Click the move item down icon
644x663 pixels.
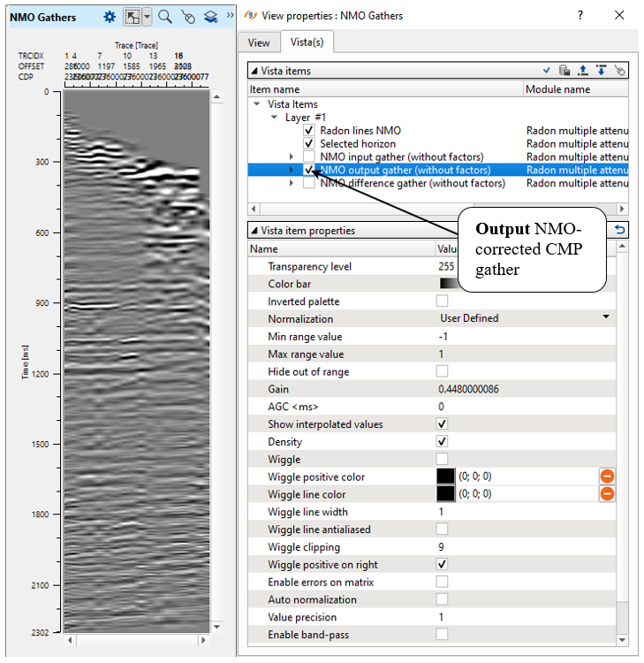[602, 71]
